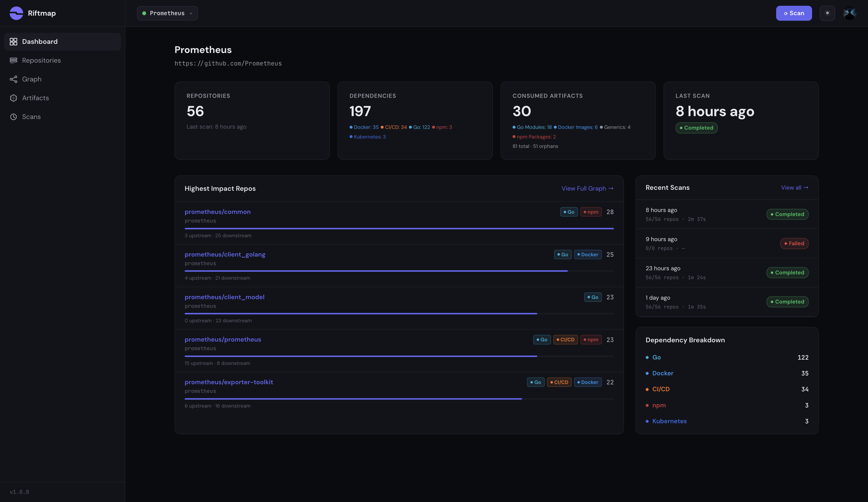Open prometheus/client_model repository link
The image size is (868, 502).
click(224, 297)
